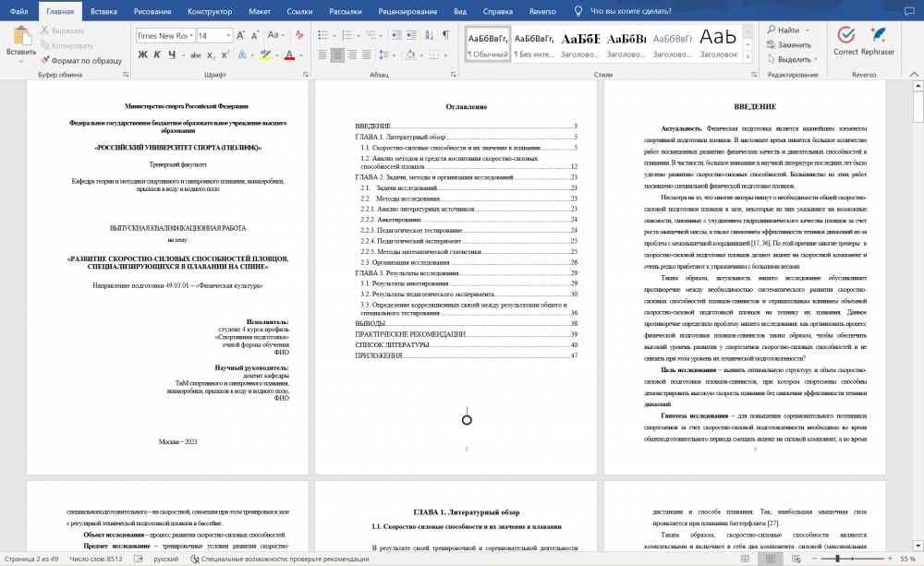Expand the styles gallery with the bottom arrow
Image resolution: width=924 pixels, height=566 pixels.
[748, 58]
